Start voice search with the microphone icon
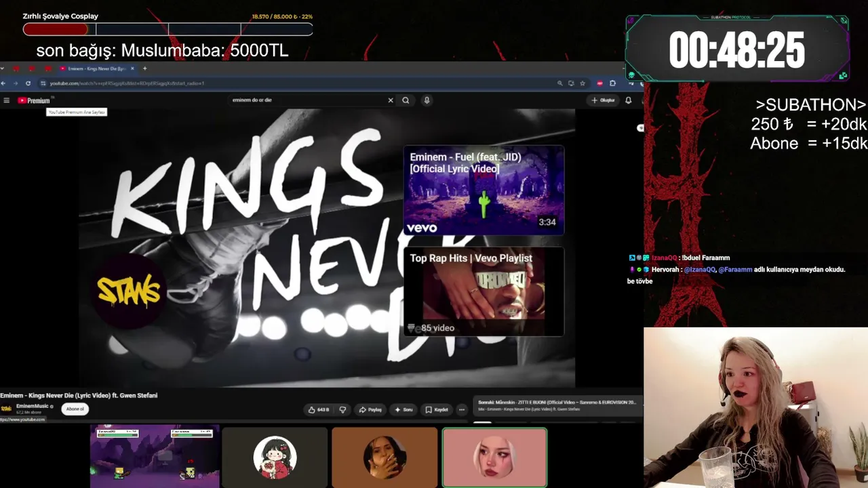The width and height of the screenshot is (868, 488). (x=427, y=100)
